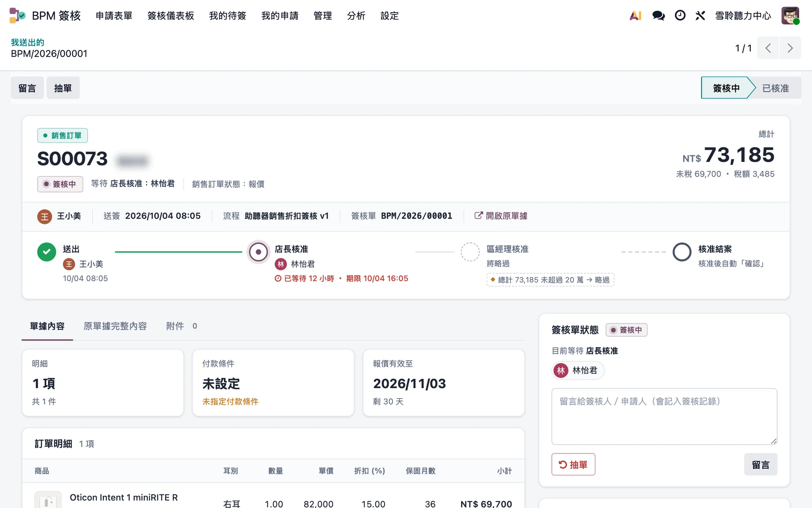812x508 pixels.
Task: Switch to 原單據完整內容 tab
Action: click(115, 326)
